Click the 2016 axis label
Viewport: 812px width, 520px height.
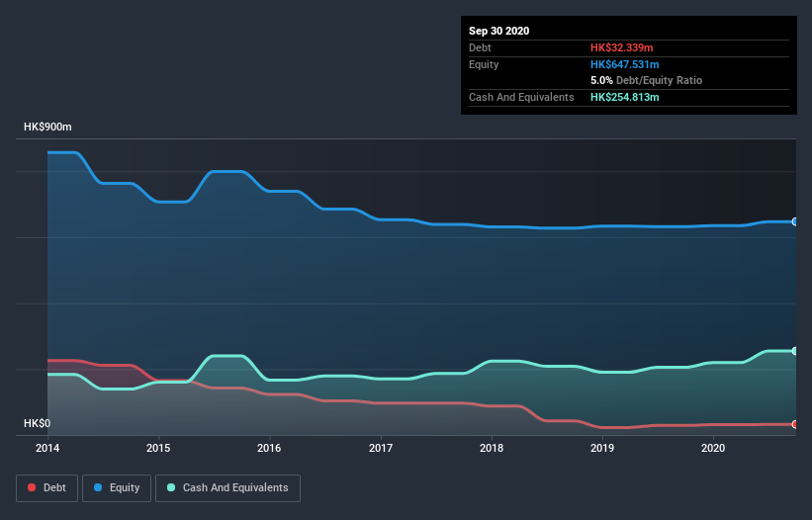tap(269, 448)
